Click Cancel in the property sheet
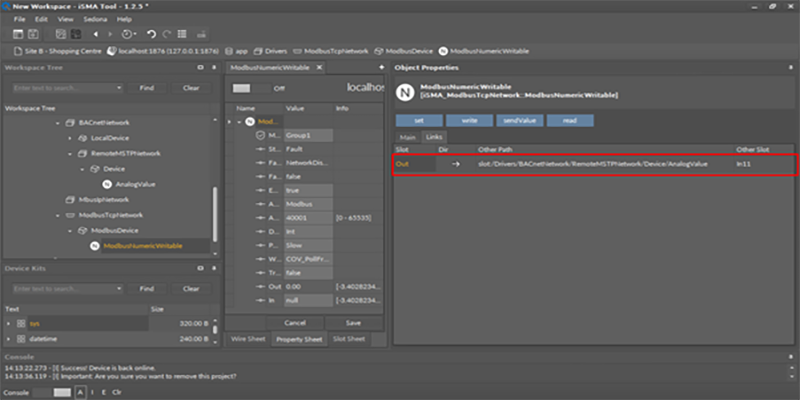Image resolution: width=800 pixels, height=400 pixels. (294, 323)
